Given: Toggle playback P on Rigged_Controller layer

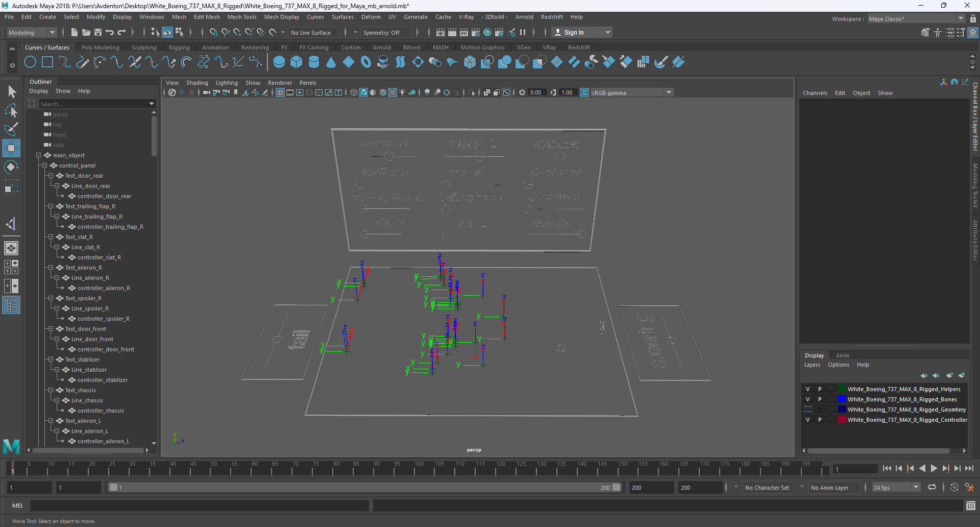Looking at the screenshot, I should click(x=820, y=420).
